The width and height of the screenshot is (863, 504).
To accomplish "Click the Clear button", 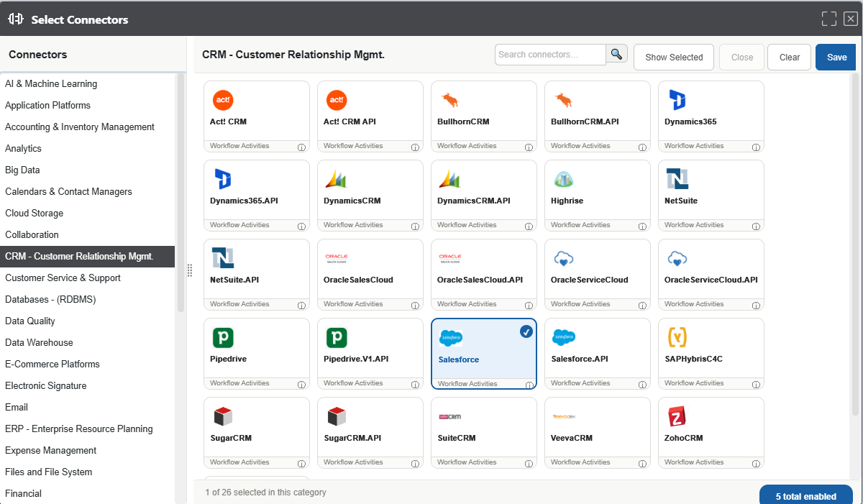I will pos(790,58).
